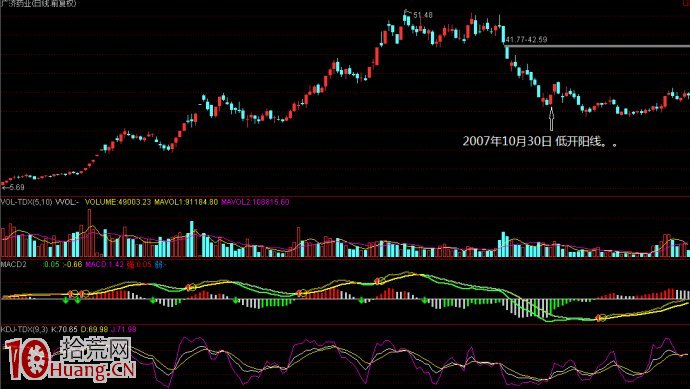The image size is (690, 389).
Task: Click the 5.69 low price label
Action: (x=16, y=187)
